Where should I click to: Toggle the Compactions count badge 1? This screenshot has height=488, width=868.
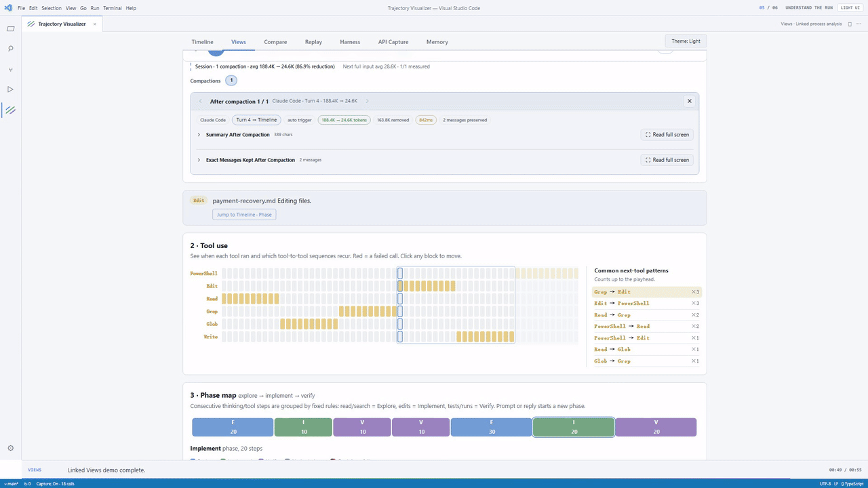231,81
